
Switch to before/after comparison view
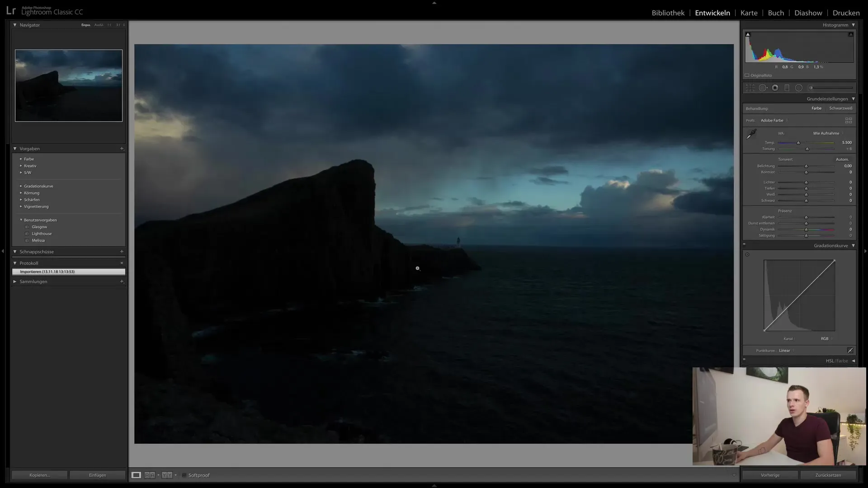pos(166,475)
